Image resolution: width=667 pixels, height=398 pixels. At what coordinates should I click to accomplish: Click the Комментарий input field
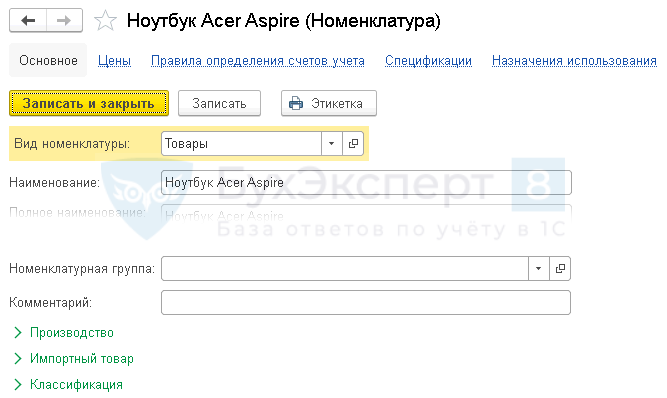click(366, 302)
